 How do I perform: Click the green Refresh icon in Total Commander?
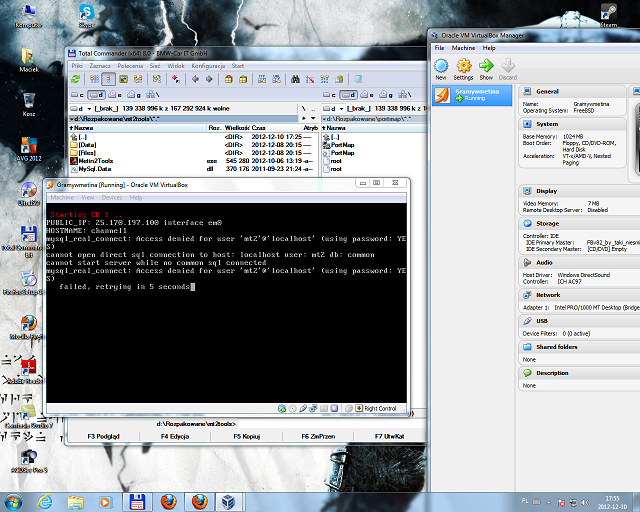76,79
